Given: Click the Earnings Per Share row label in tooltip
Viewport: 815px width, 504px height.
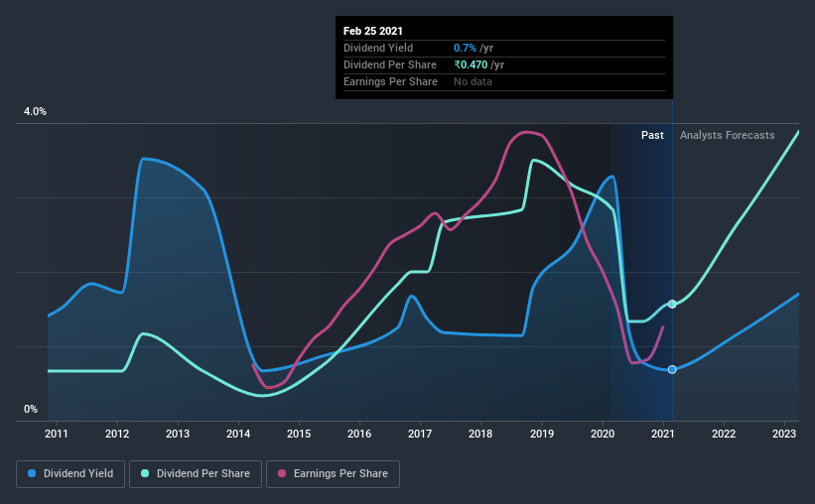Looking at the screenshot, I should (x=390, y=81).
